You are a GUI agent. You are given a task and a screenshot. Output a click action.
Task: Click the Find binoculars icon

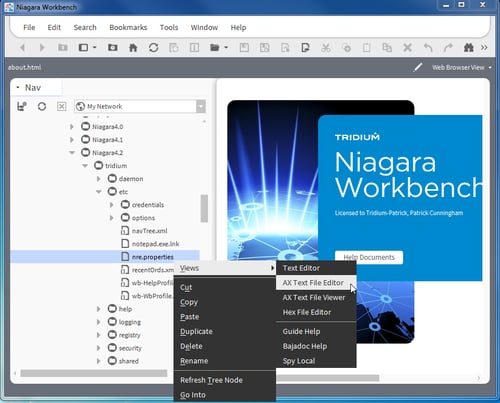tap(469, 48)
